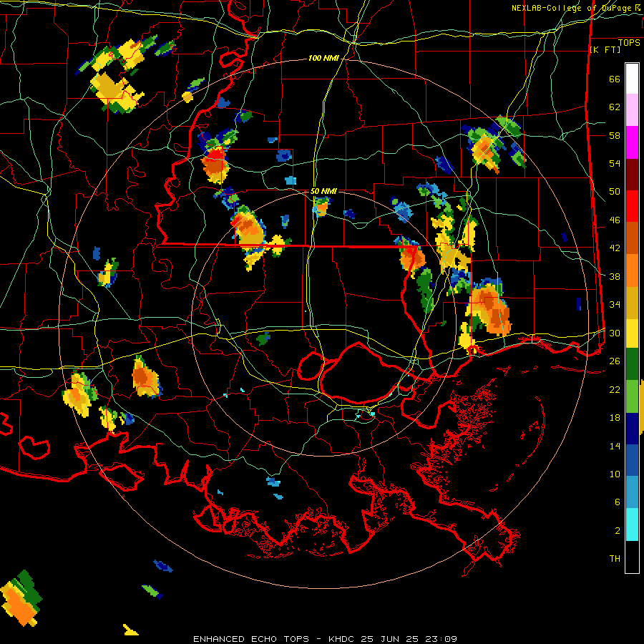Viewport: 644px width, 644px height.
Task: Click the legend value "46"
Action: [615, 220]
